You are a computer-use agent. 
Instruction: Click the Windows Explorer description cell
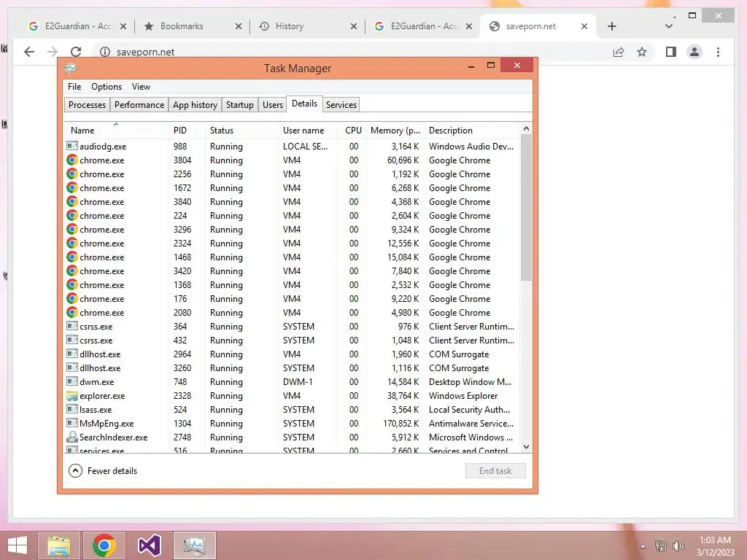(463, 396)
